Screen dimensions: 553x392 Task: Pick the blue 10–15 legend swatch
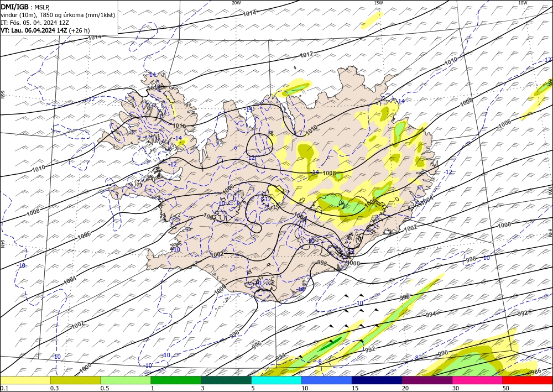[327, 380]
